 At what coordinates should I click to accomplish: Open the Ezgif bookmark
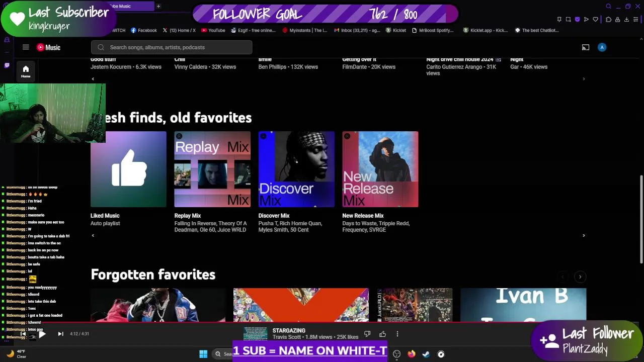point(253,30)
